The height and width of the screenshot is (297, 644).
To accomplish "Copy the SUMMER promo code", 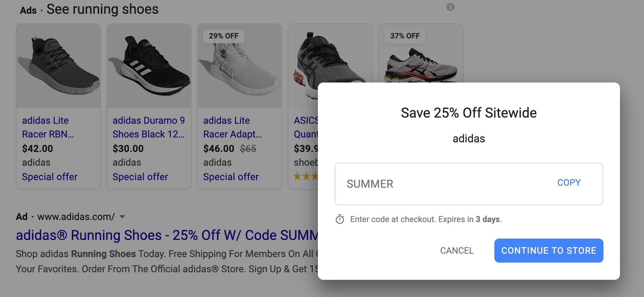I will coord(568,183).
